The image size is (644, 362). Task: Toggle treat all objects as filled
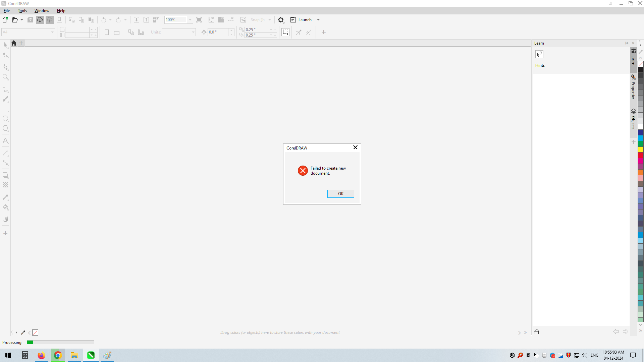[x=285, y=32]
